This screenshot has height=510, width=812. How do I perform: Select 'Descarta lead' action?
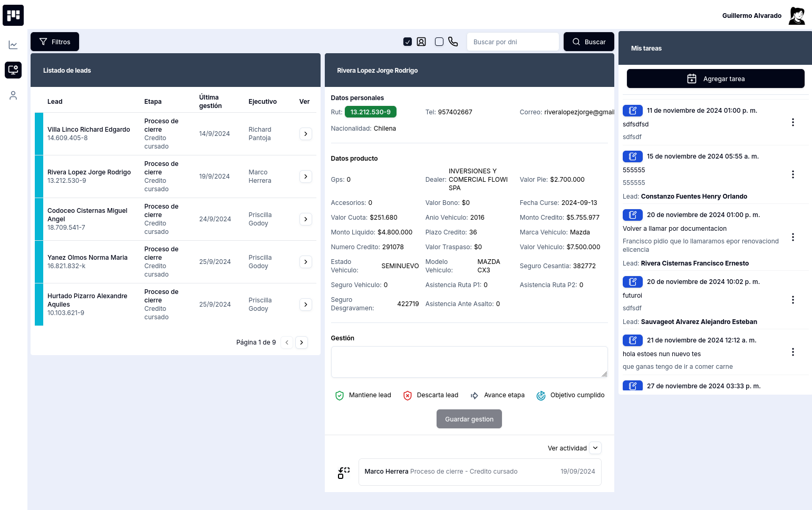click(430, 395)
